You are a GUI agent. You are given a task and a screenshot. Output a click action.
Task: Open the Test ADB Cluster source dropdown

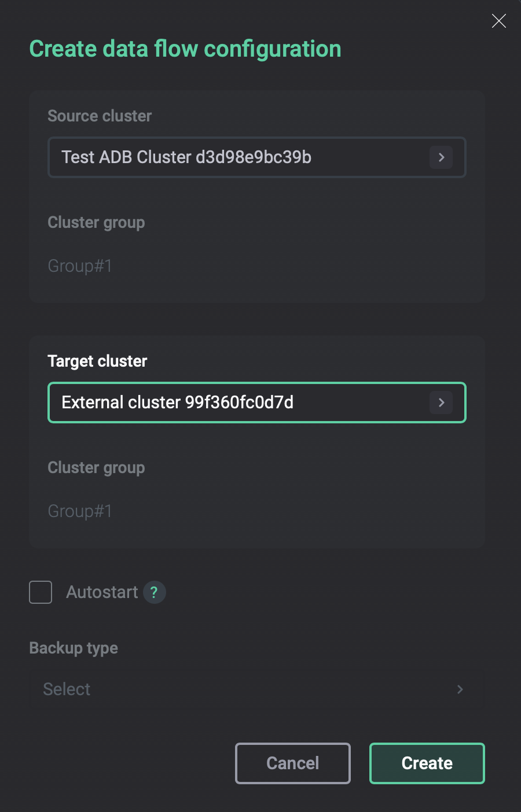coord(243,157)
